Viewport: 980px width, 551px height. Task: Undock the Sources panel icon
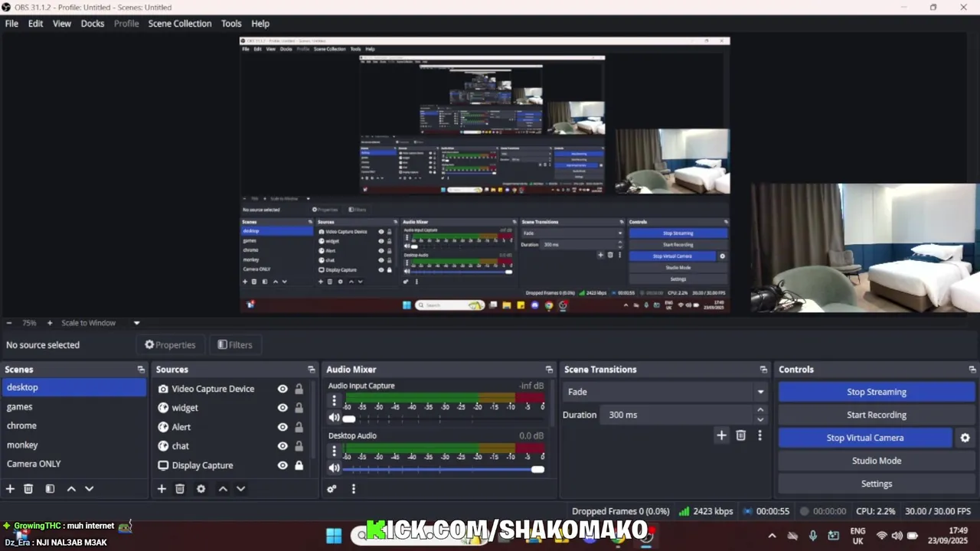pos(311,370)
